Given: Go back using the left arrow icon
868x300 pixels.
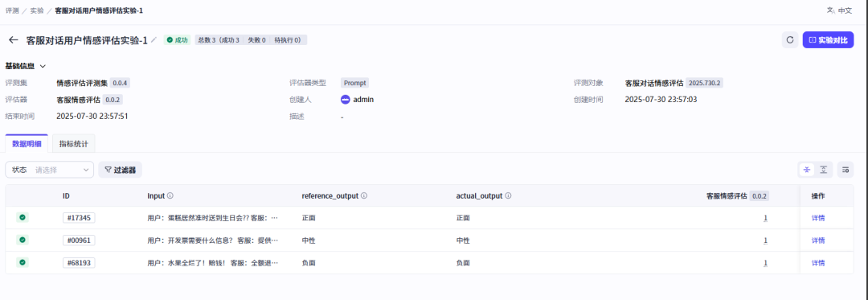Looking at the screenshot, I should [x=14, y=40].
